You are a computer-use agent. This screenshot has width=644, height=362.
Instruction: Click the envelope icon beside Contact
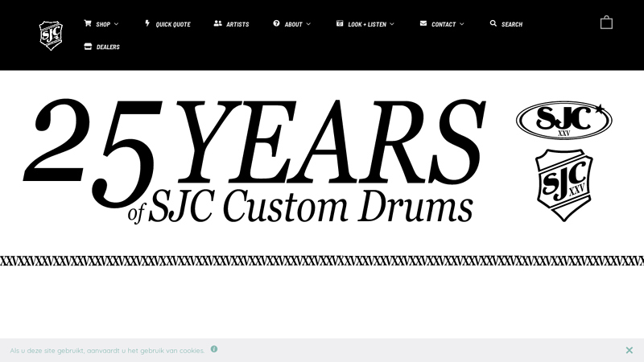pyautogui.click(x=423, y=23)
